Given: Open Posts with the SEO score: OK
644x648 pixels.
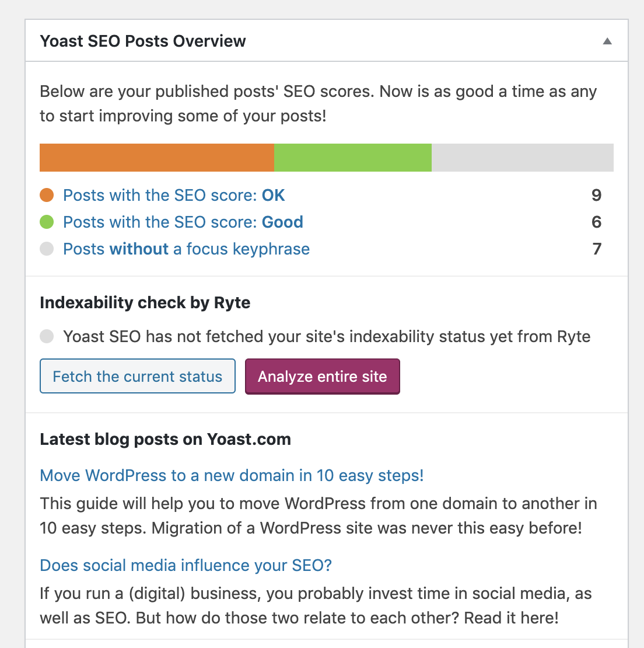Looking at the screenshot, I should pos(174,195).
